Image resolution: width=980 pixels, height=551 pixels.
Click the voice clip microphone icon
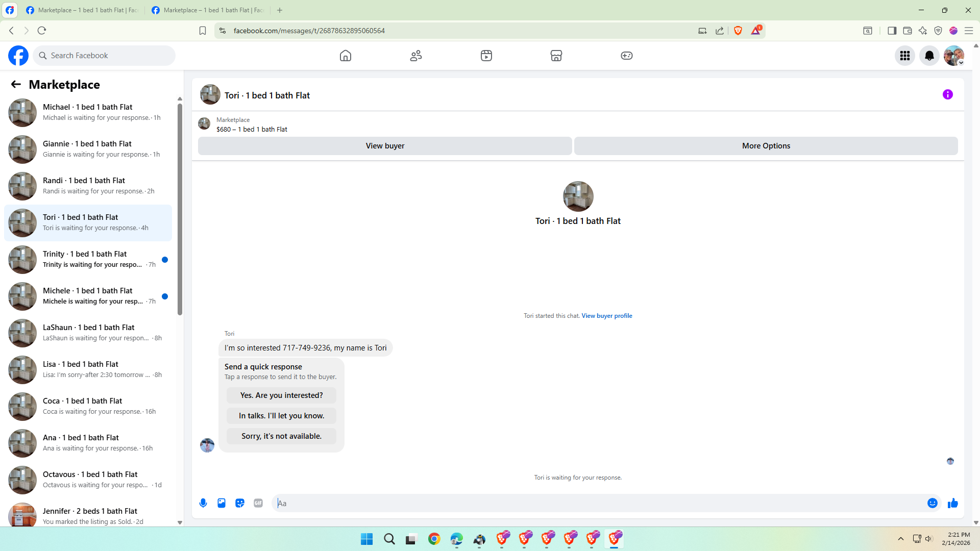(x=203, y=503)
